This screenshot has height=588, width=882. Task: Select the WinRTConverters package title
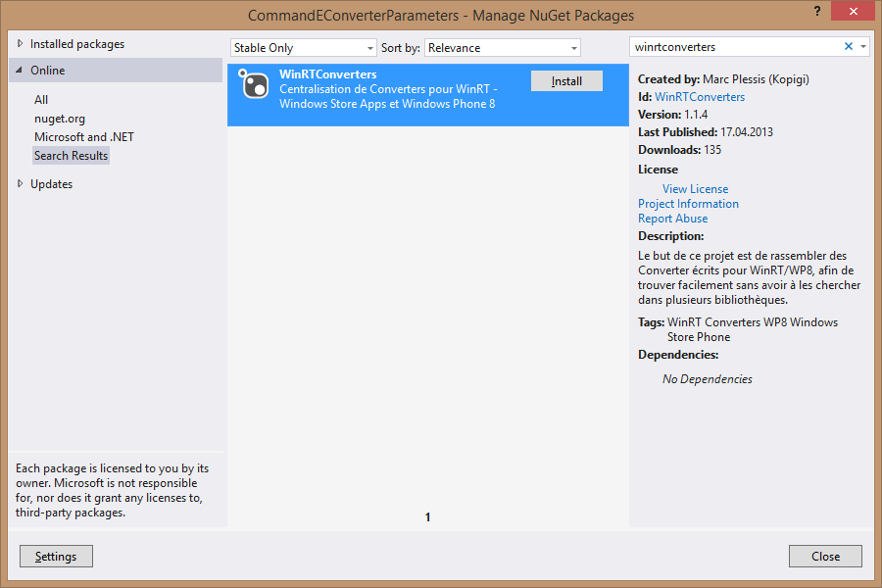tap(328, 74)
